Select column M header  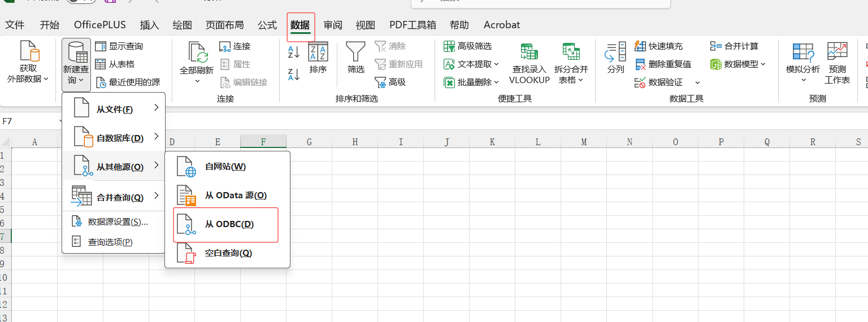pyautogui.click(x=584, y=142)
